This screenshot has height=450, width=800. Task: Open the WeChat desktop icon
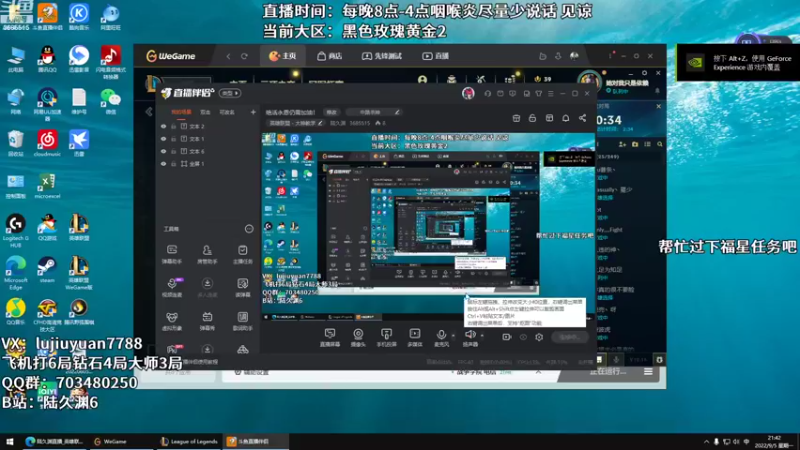[x=110, y=101]
